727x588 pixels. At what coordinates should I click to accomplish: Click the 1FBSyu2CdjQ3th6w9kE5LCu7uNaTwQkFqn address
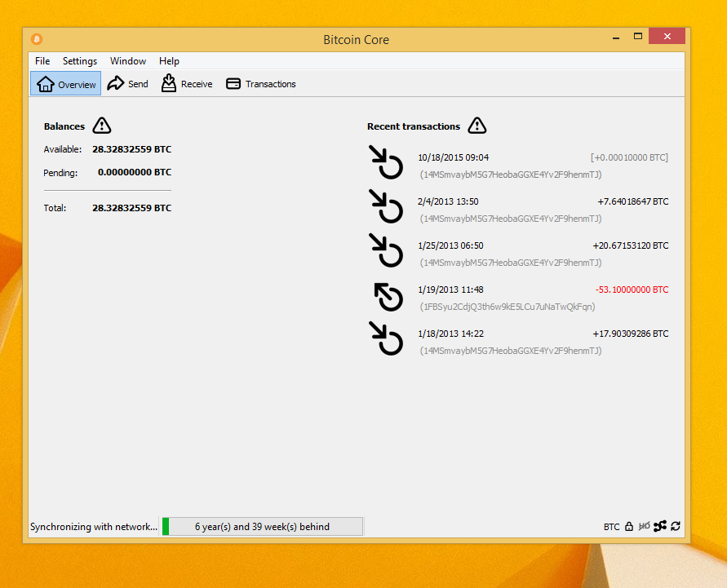pos(508,307)
